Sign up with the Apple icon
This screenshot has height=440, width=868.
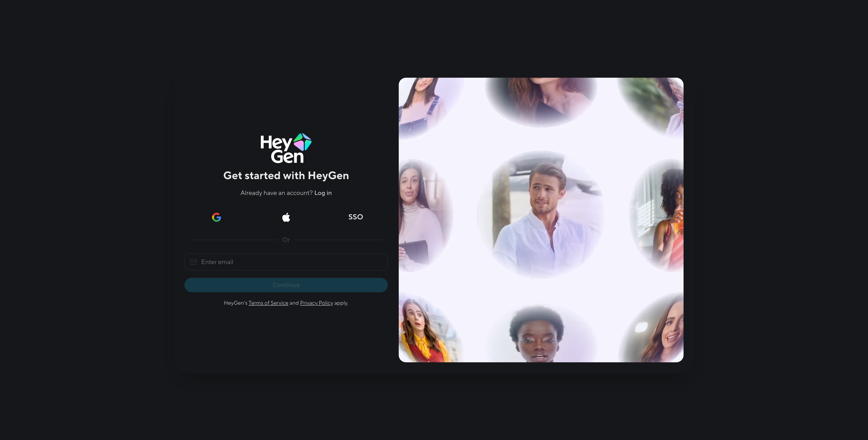coord(286,217)
